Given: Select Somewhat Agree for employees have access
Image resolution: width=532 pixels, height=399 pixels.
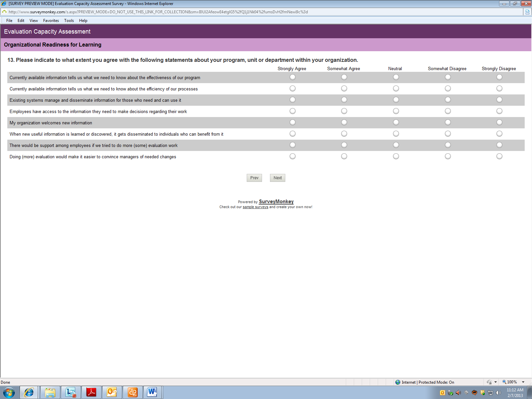Looking at the screenshot, I should click(x=344, y=111).
